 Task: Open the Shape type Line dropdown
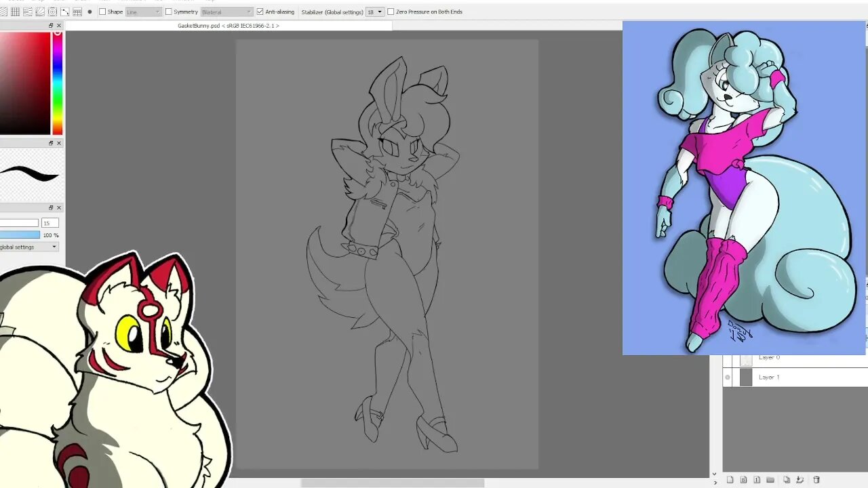coord(144,12)
